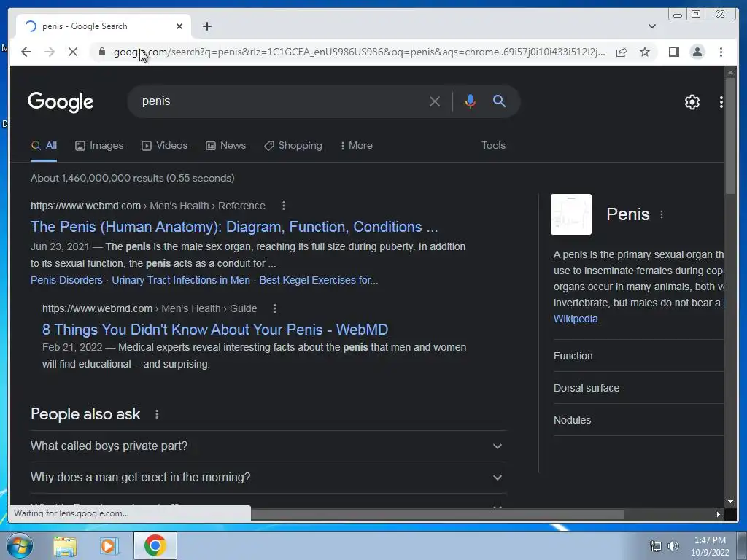Click the vertical scrollbar down arrow

[730, 502]
